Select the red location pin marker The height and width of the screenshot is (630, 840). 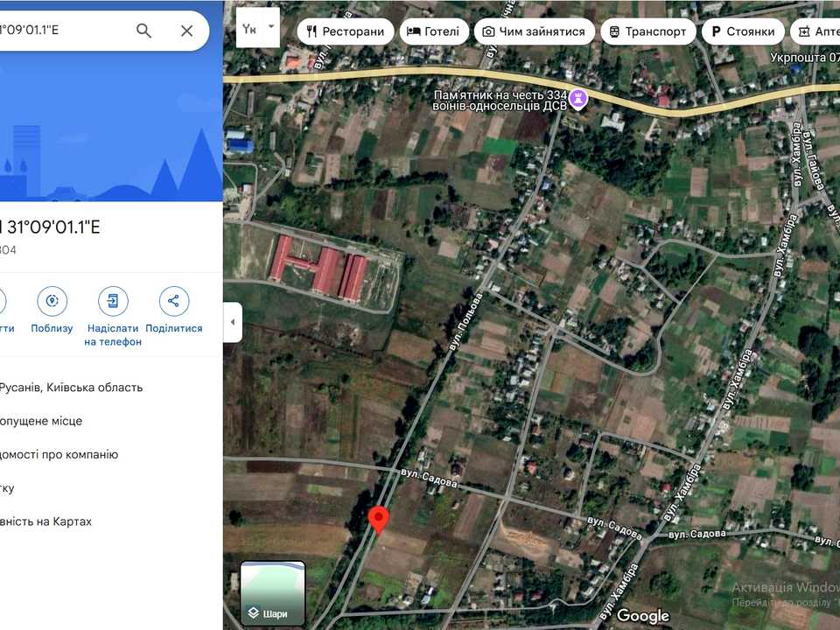[x=379, y=520]
